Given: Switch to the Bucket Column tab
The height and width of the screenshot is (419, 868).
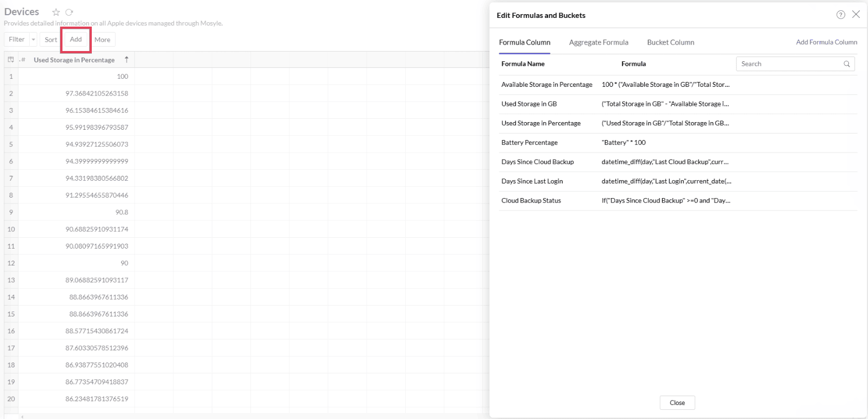Looking at the screenshot, I should click(x=670, y=42).
